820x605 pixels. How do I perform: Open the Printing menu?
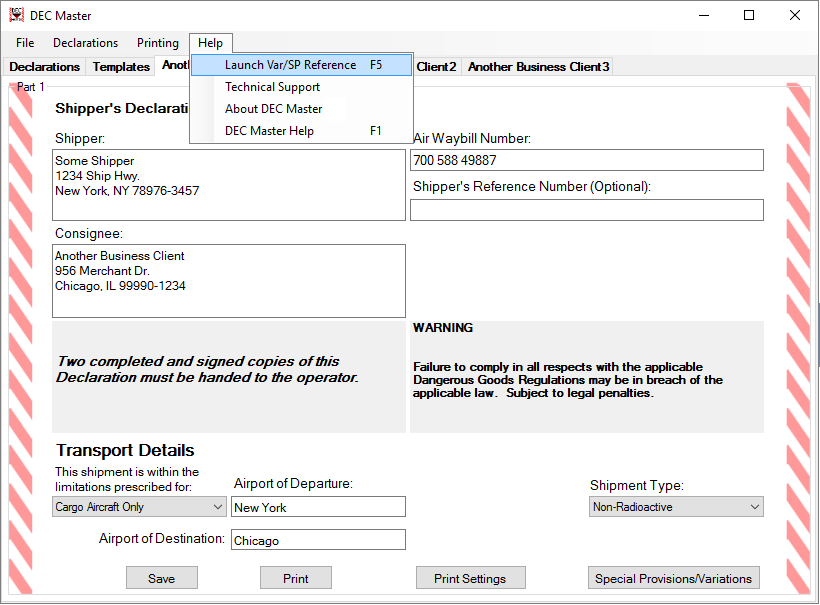pos(157,43)
